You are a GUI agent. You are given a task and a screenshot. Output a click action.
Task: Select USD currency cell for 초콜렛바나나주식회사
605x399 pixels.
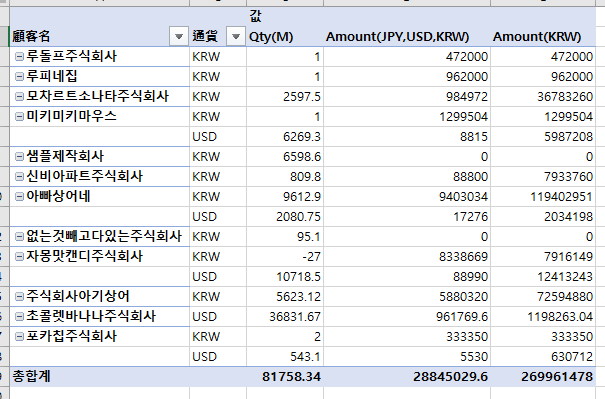pos(218,317)
